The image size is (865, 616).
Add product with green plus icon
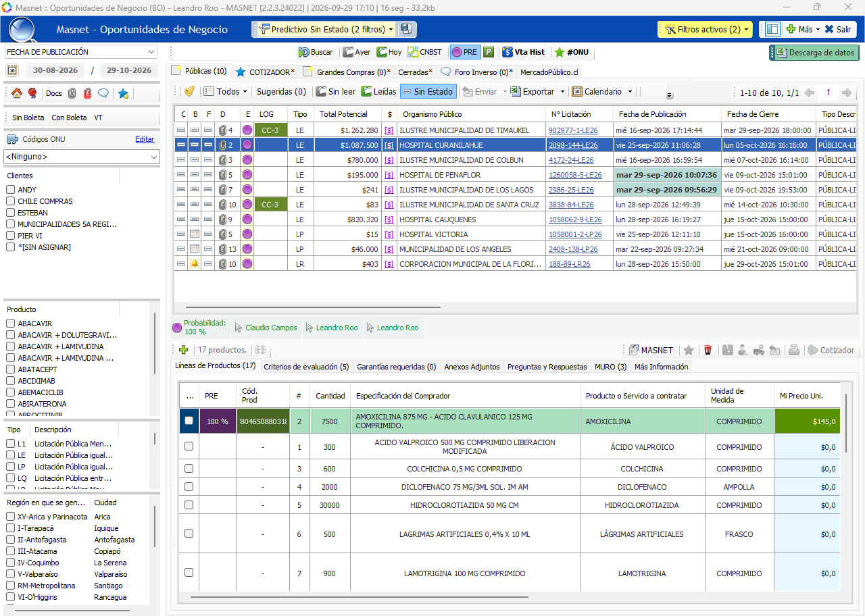pos(183,350)
